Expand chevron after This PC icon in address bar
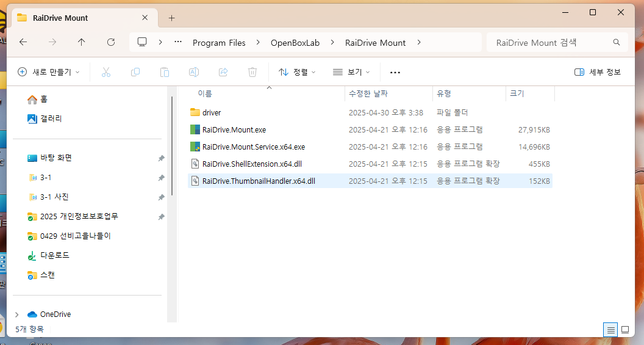Image resolution: width=644 pixels, height=345 pixels. (x=160, y=42)
